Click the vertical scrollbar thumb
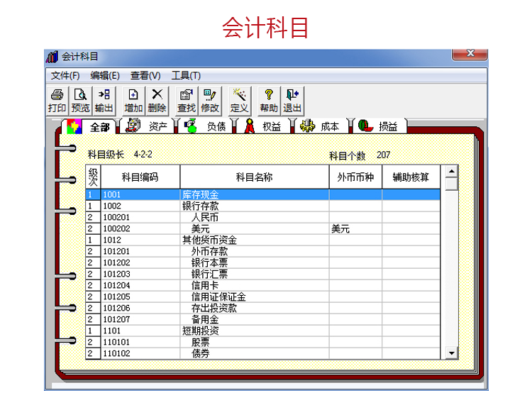Screen dimensions: 532x410 (451, 184)
